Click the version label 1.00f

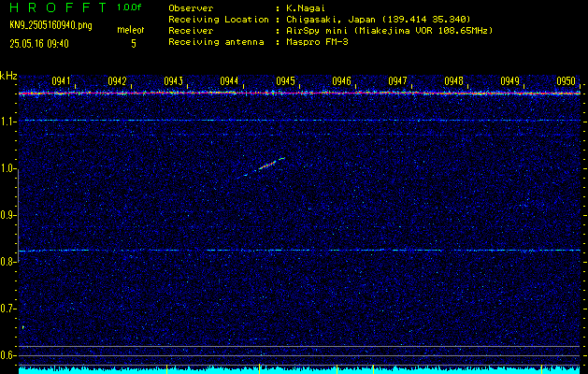coord(129,7)
